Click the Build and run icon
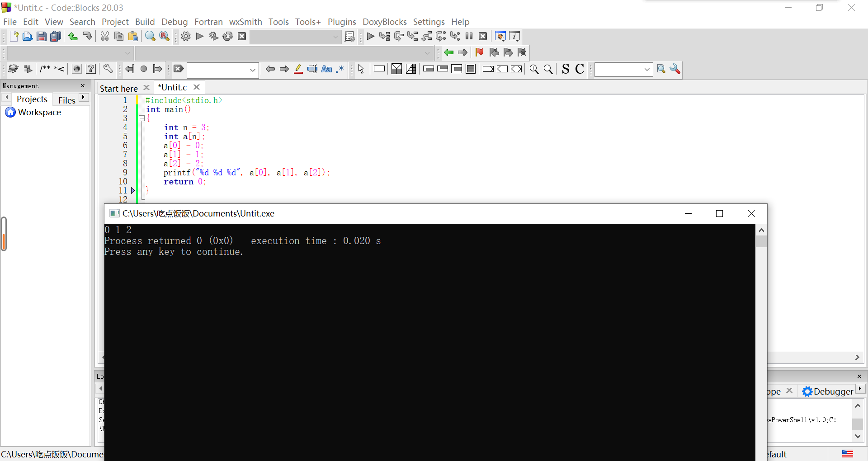Screen dimensions: 868x461 point(214,36)
